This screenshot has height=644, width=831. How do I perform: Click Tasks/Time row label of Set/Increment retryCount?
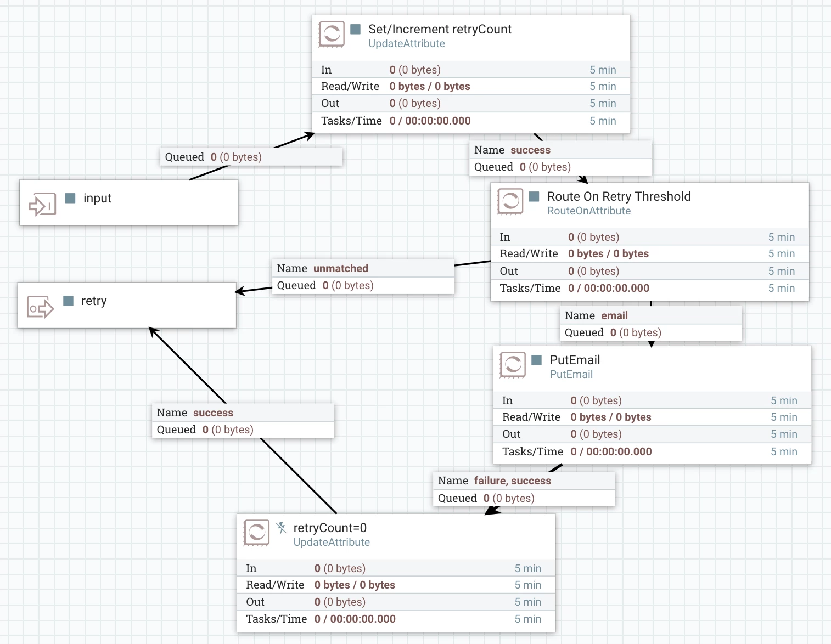[x=351, y=121]
